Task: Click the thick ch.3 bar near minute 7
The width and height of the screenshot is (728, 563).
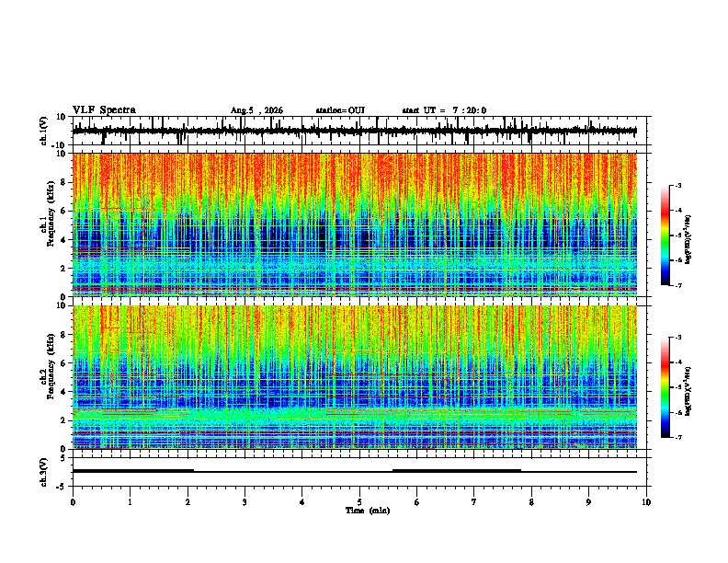Action: point(457,471)
